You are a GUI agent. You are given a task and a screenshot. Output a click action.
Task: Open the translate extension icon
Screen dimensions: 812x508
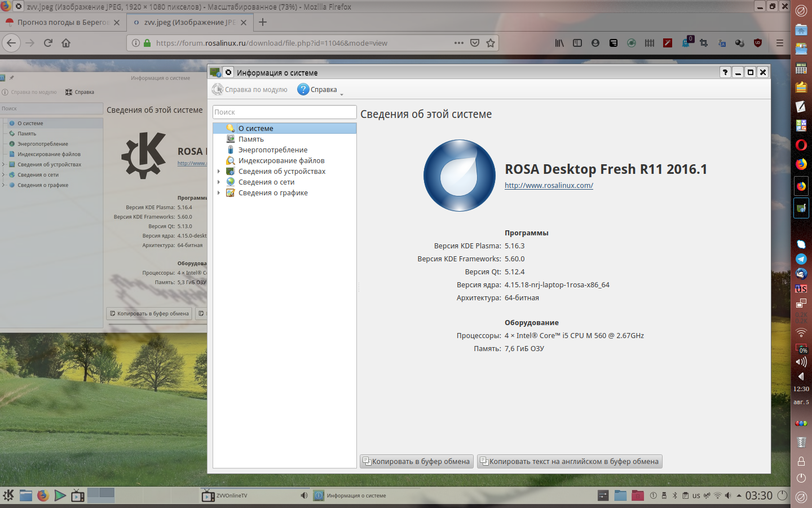[722, 43]
